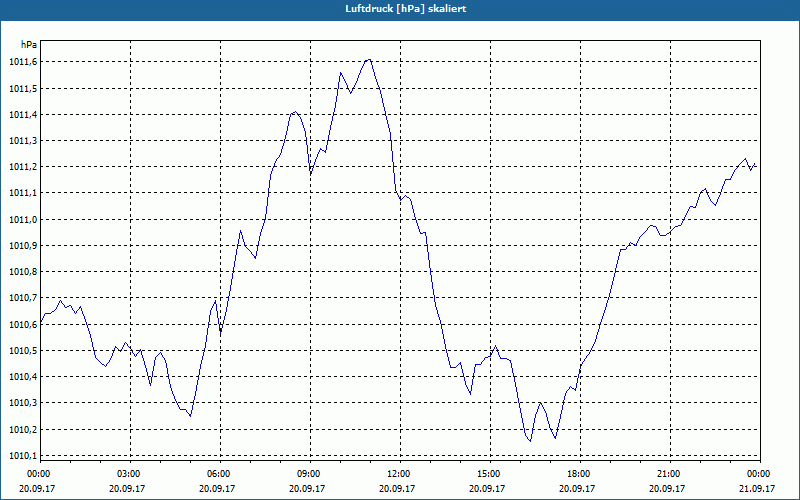Click the '00:00' time label above 20.09.17
Image resolution: width=800 pixels, height=500 pixels.
tap(38, 474)
